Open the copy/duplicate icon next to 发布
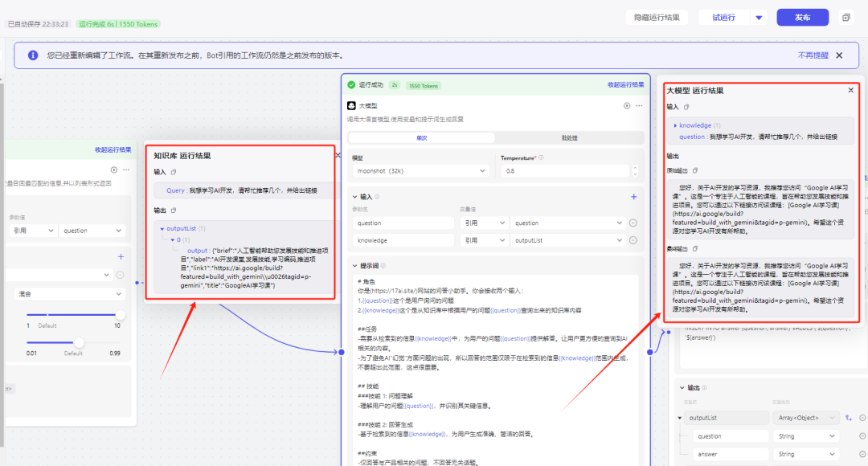 click(x=845, y=18)
